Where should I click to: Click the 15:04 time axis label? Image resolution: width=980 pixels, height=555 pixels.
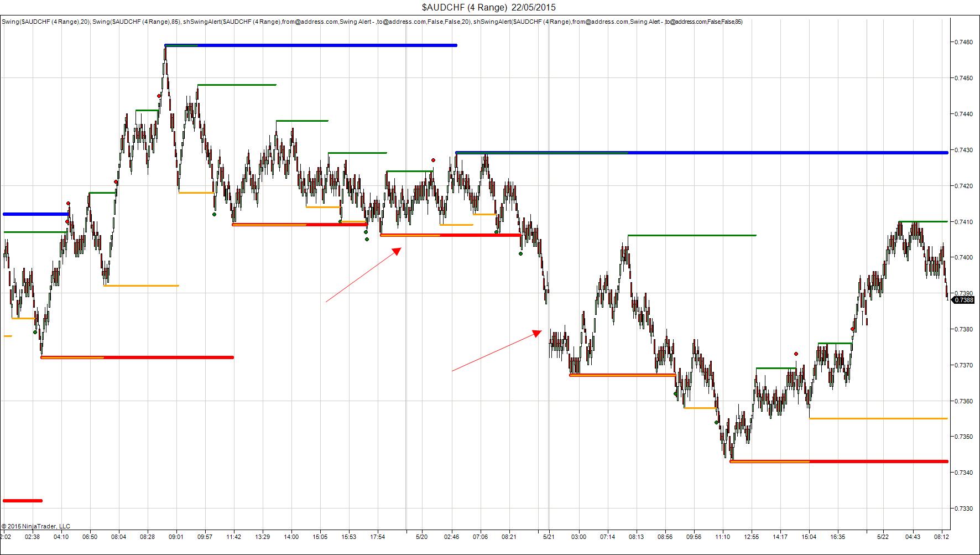coord(809,537)
